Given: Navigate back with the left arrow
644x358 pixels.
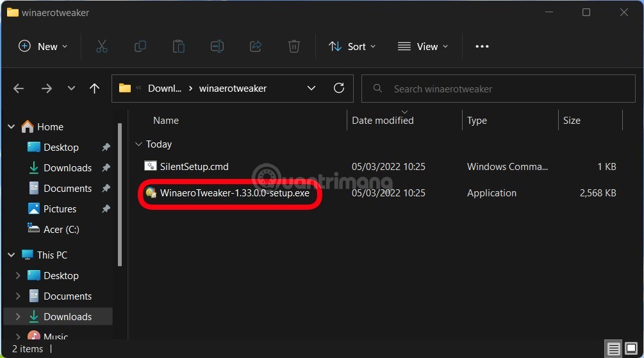Looking at the screenshot, I should click(19, 89).
